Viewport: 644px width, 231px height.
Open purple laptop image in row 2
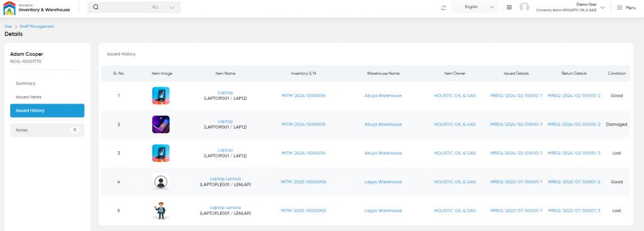pyautogui.click(x=160, y=124)
